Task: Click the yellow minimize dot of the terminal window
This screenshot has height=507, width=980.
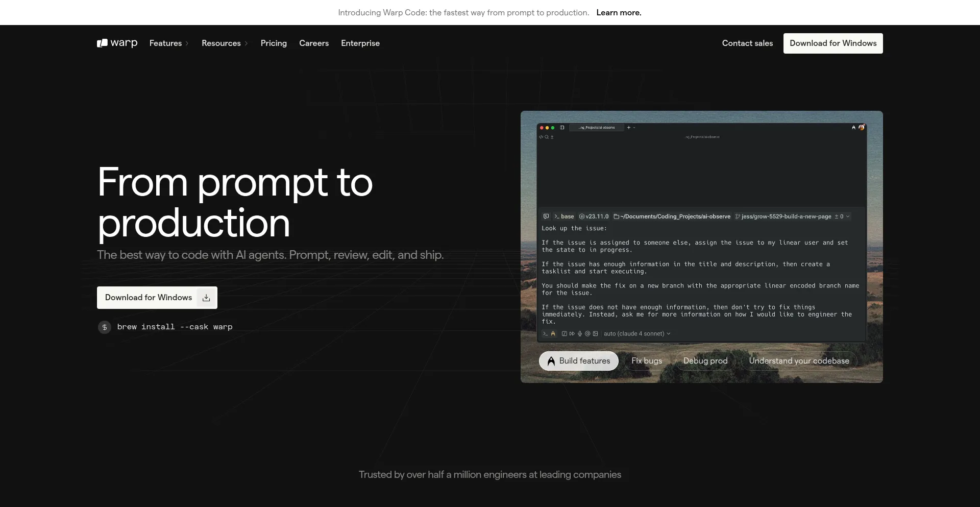Action: click(547, 128)
